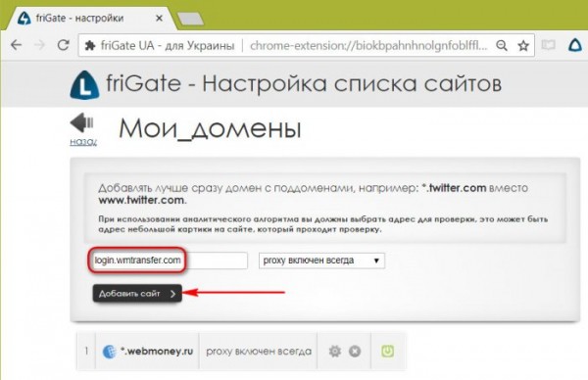
Task: Delete *.webmoney.ru with the X icon
Action: point(355,352)
